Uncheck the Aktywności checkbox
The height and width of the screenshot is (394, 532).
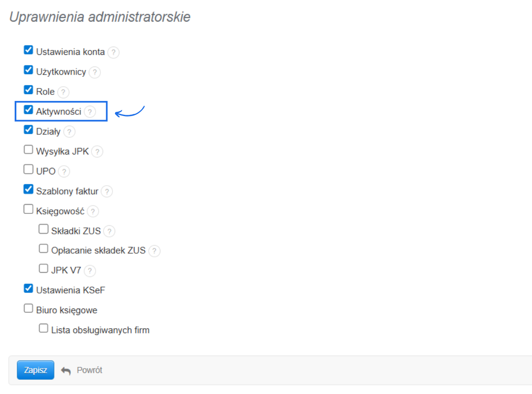pos(28,110)
